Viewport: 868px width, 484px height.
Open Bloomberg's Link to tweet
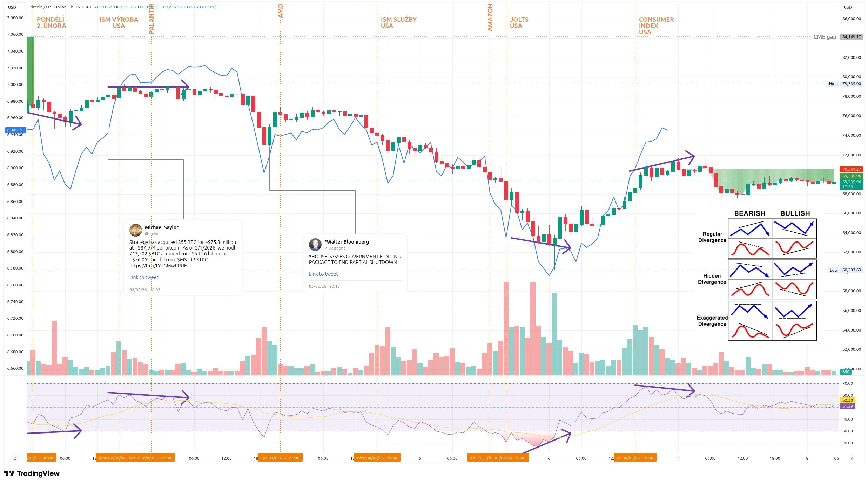coord(323,274)
